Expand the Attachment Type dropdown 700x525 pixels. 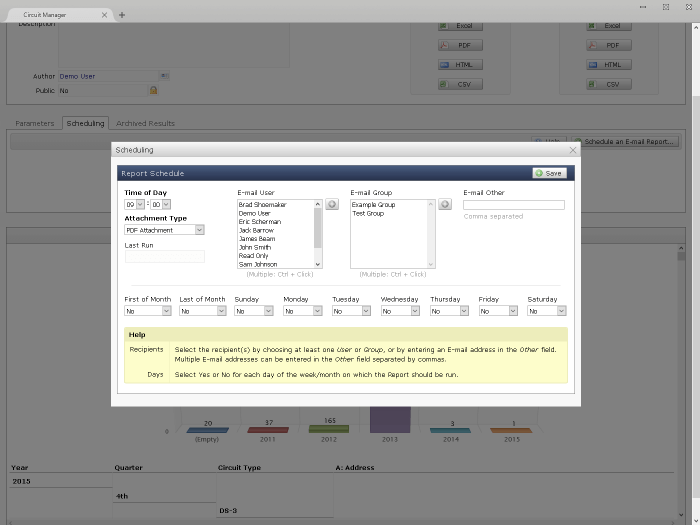164,230
